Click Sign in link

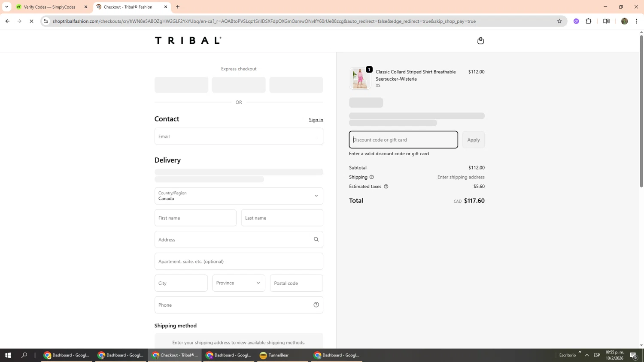pyautogui.click(x=316, y=120)
